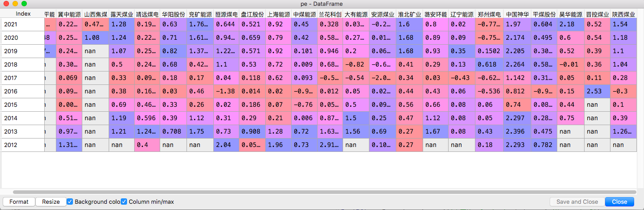Select row index 2016
This screenshot has height=210, width=644.
point(22,92)
